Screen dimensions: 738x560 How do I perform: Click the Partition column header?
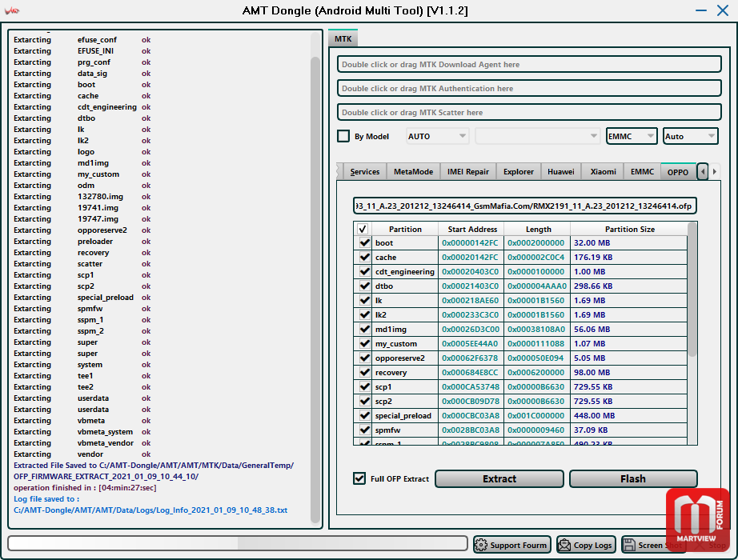coord(405,229)
